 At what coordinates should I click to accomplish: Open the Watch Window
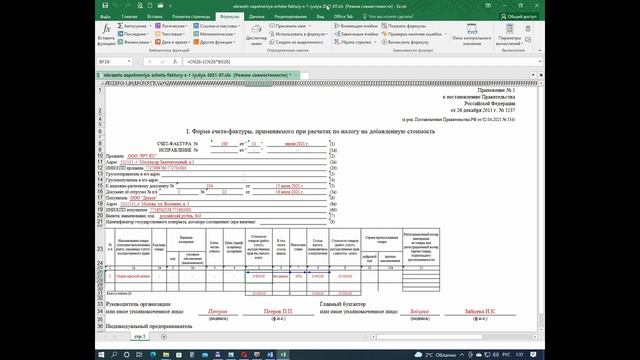471,34
